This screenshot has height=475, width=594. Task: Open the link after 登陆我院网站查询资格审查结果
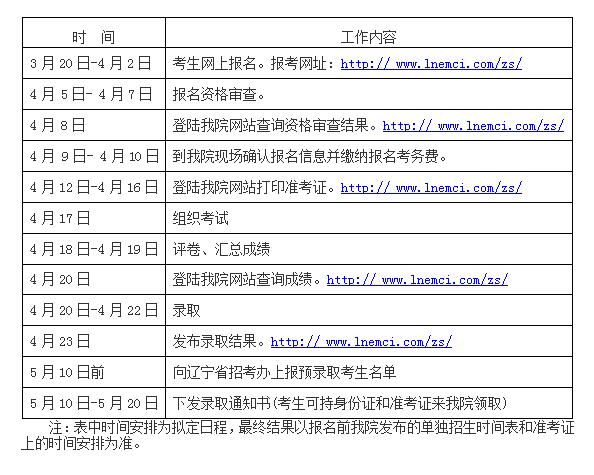pyautogui.click(x=473, y=125)
